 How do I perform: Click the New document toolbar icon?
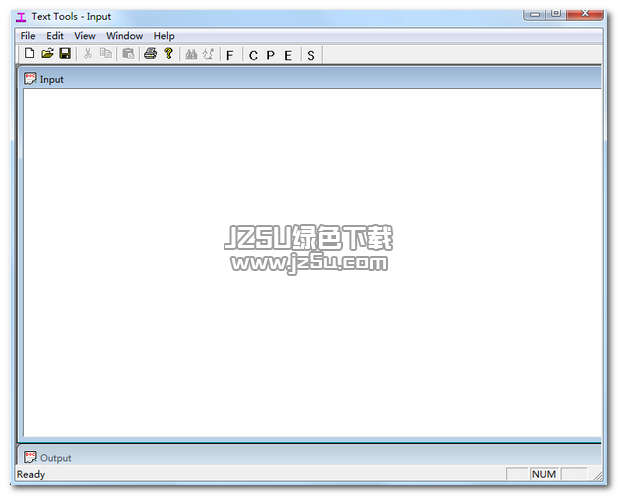[x=30, y=53]
